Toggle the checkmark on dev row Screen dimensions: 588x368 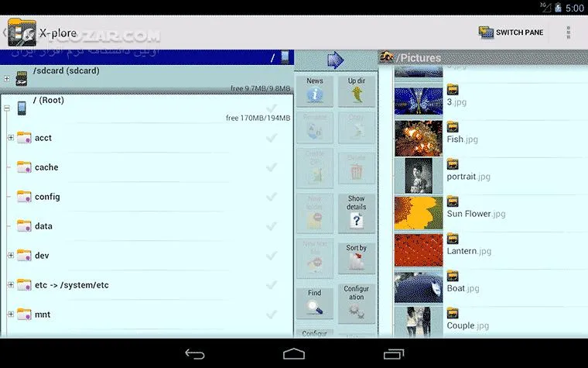[x=272, y=256]
